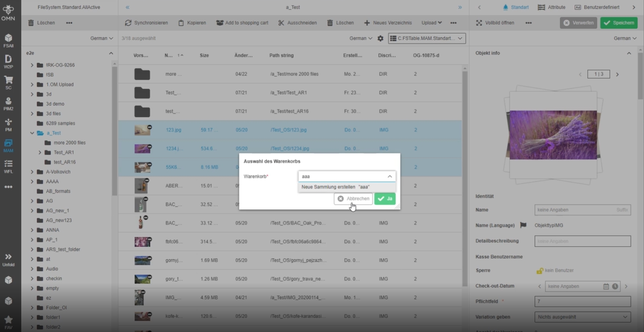Image resolution: width=644 pixels, height=332 pixels.
Task: Switch to the Attribute tab
Action: [551, 7]
